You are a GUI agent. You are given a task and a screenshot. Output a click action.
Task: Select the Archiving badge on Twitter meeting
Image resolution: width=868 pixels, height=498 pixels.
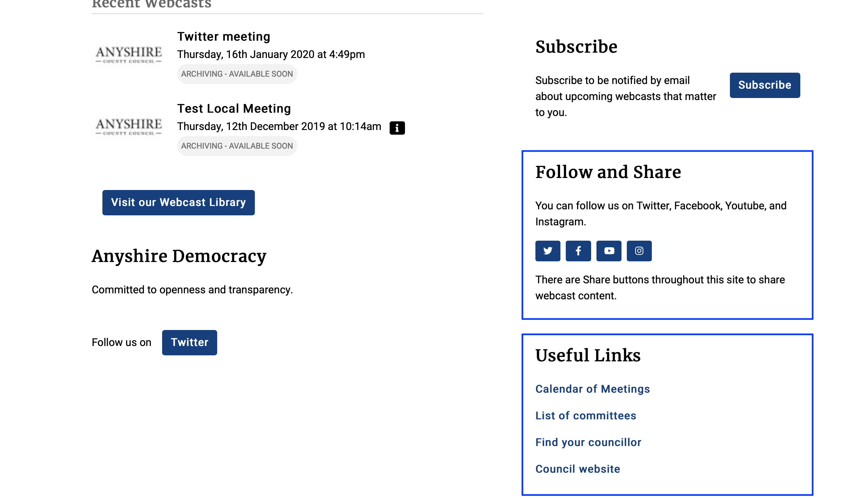[x=237, y=74]
